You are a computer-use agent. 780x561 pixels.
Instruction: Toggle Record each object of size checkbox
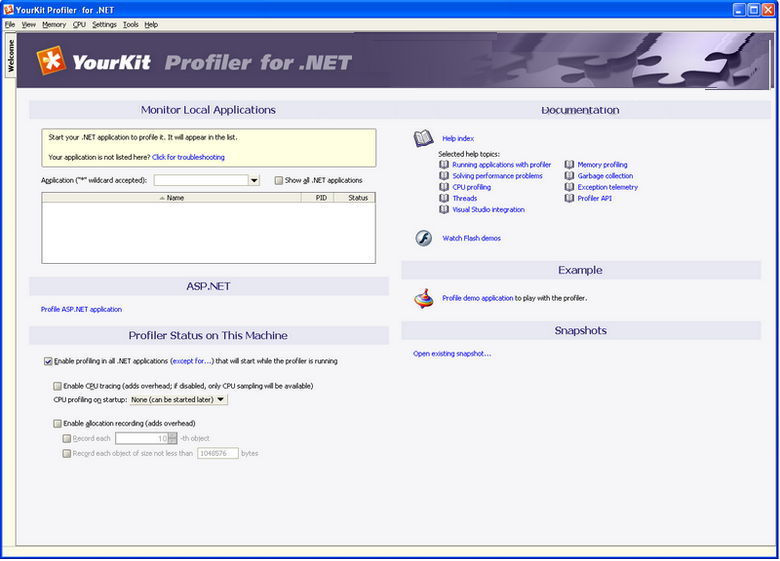pyautogui.click(x=67, y=454)
